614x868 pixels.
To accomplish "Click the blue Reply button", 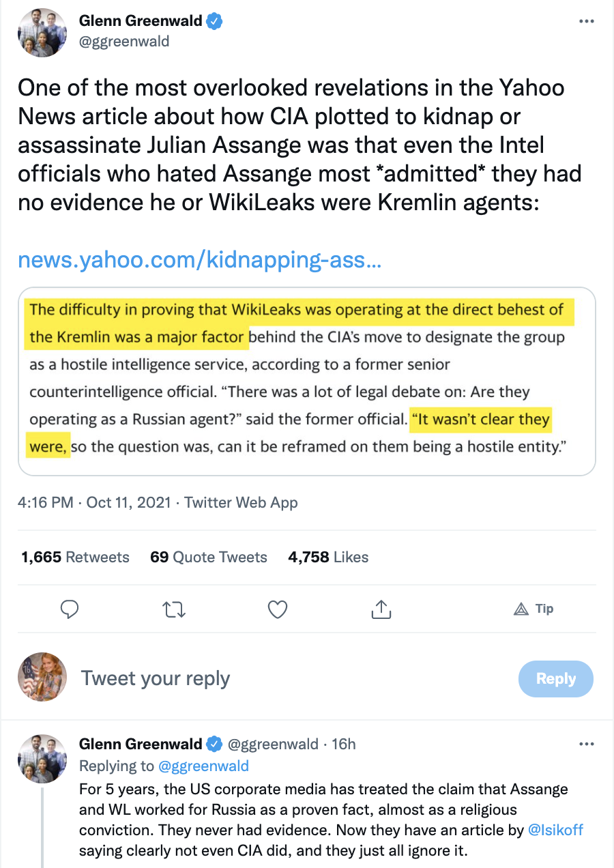I will point(556,679).
